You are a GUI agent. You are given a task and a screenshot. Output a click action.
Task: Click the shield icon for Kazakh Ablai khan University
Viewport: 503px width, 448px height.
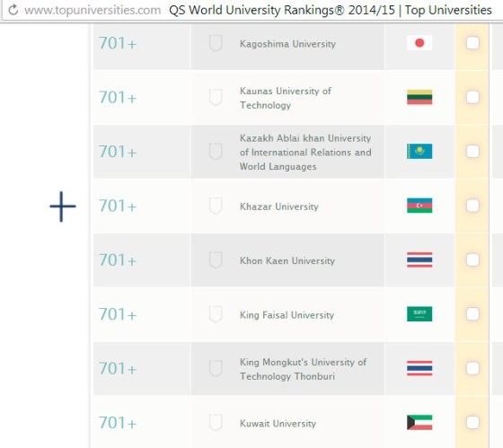click(x=216, y=152)
